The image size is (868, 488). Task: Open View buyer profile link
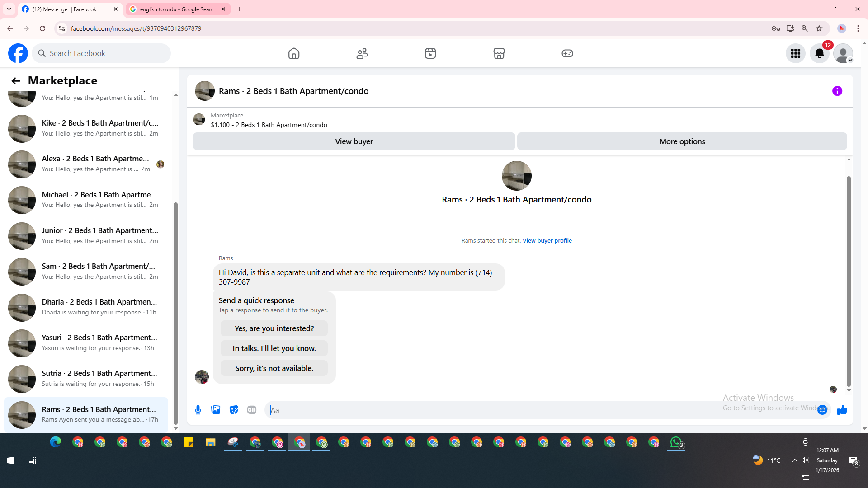547,240
